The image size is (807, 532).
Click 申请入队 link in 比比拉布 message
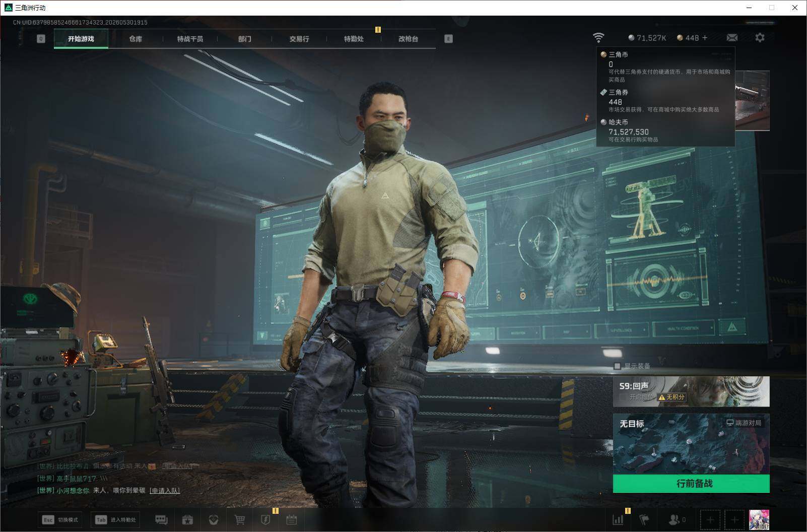pyautogui.click(x=177, y=466)
